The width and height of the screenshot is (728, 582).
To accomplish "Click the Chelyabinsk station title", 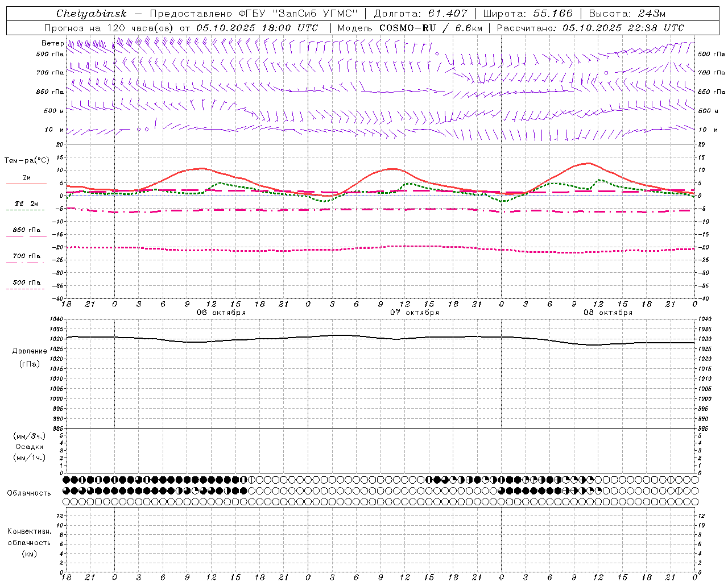I will [x=92, y=14].
